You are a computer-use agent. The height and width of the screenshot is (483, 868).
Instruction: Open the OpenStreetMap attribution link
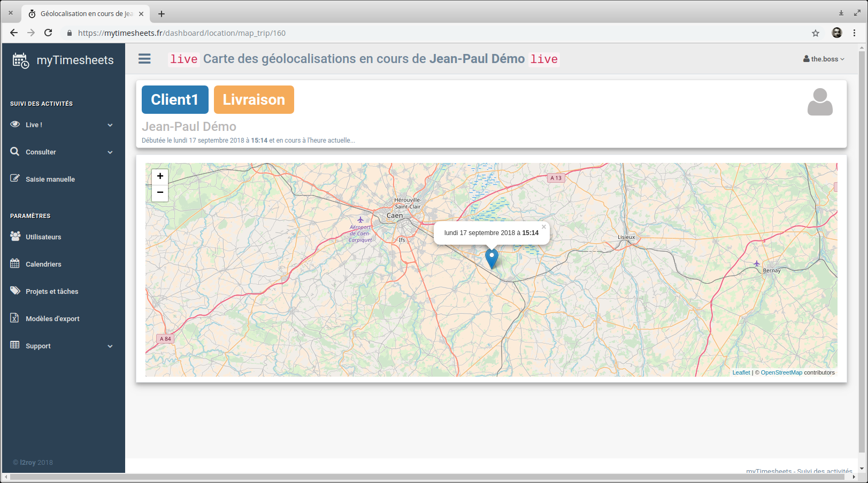pos(781,373)
